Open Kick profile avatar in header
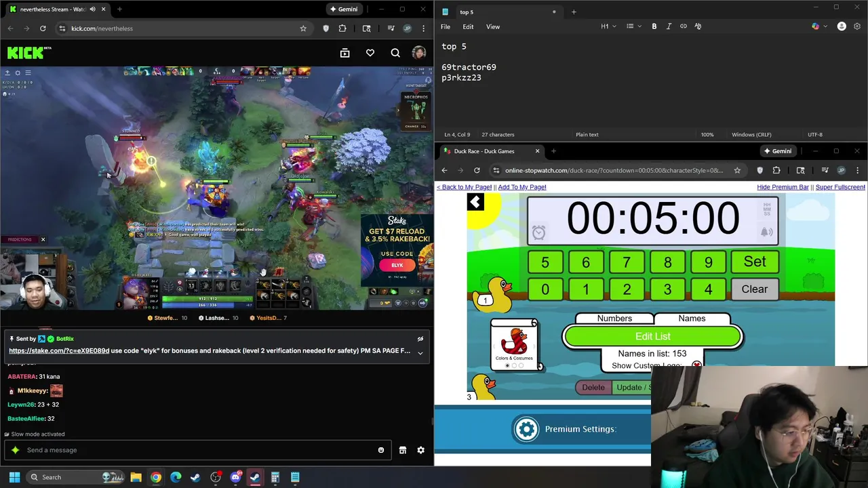The image size is (868, 488). pyautogui.click(x=418, y=53)
